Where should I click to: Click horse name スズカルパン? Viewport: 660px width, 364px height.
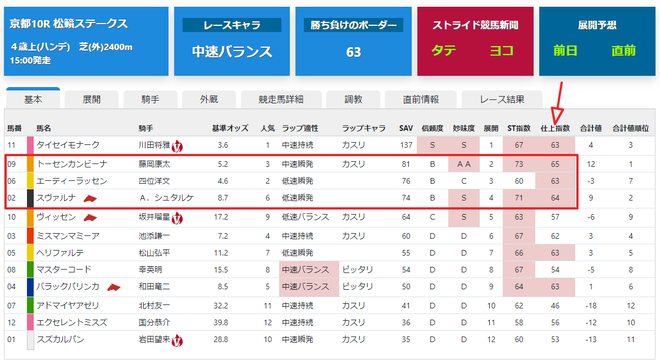60,340
